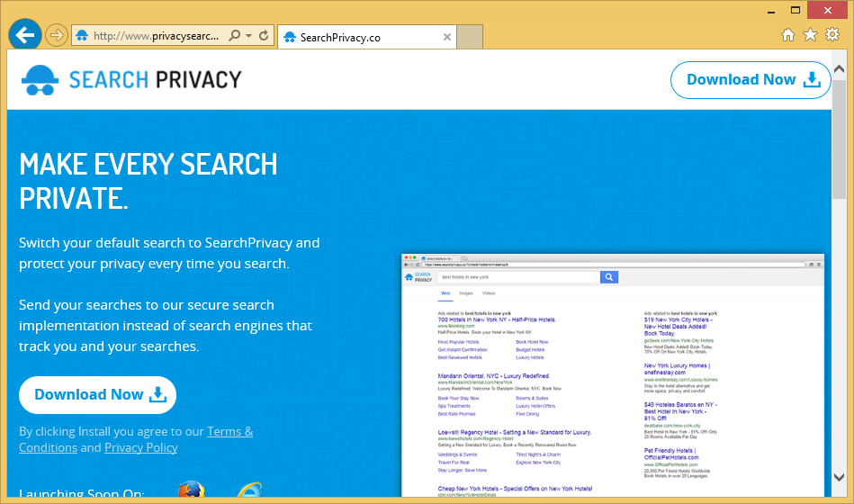Image resolution: width=854 pixels, height=504 pixels.
Task: Open the Tools gear icon
Action: (832, 35)
